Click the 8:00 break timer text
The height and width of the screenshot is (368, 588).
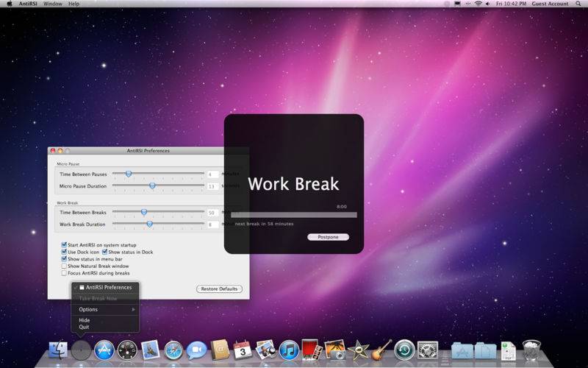coord(342,207)
